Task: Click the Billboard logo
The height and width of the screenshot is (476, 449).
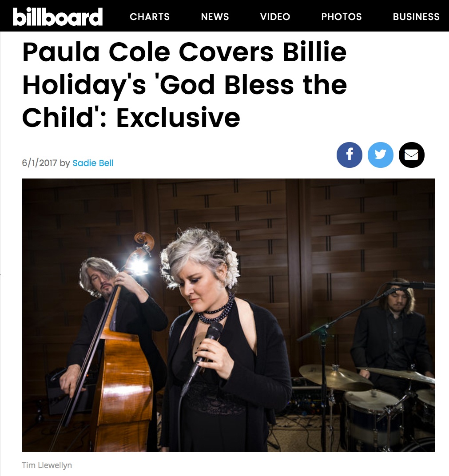Action: pos(58,16)
